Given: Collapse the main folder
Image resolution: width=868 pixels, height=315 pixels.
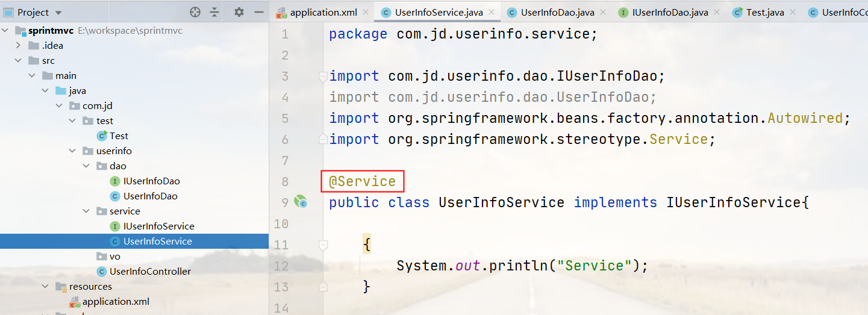Looking at the screenshot, I should tap(32, 76).
